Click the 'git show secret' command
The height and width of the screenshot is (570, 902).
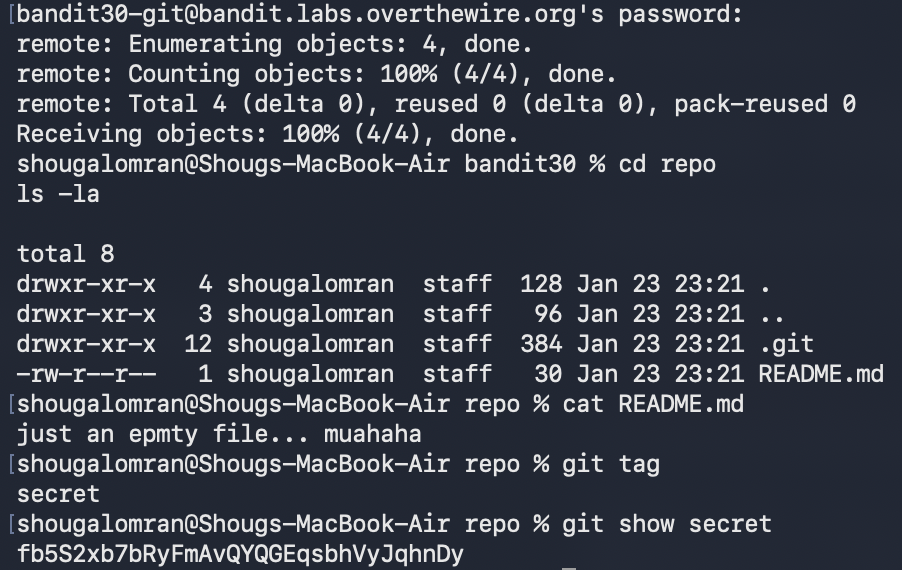click(667, 524)
